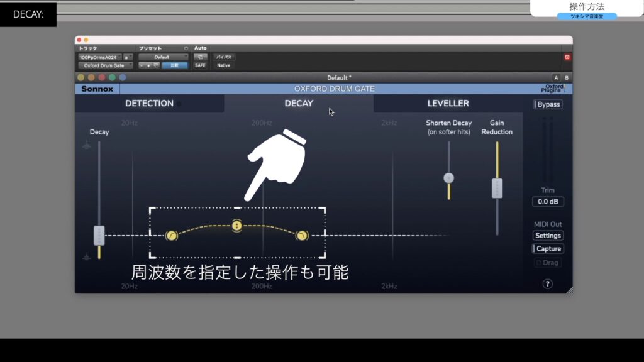
Task: Click the upper decay scale icon by the Decay slider
Action: point(86,145)
